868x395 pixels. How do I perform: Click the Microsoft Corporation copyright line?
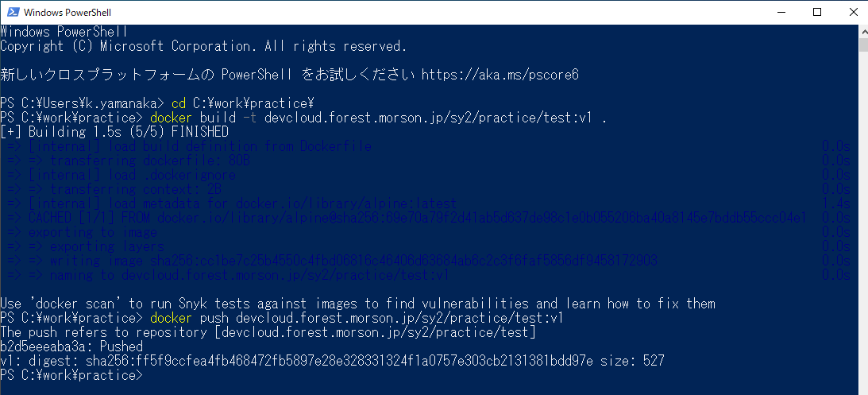pos(203,46)
